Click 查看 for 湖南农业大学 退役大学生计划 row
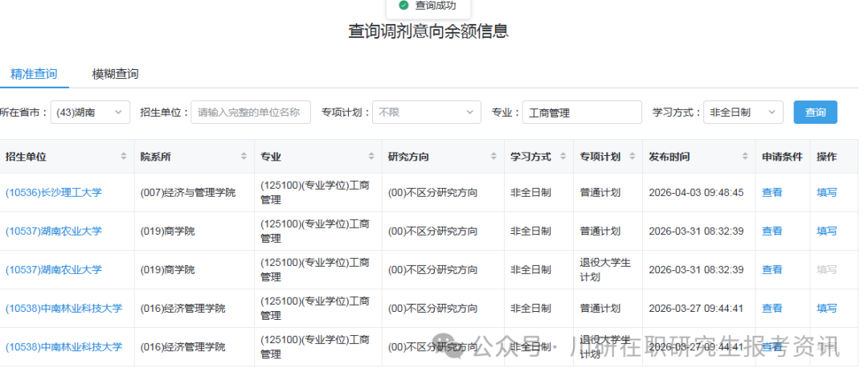Screen dimensions: 868x381 772,270
